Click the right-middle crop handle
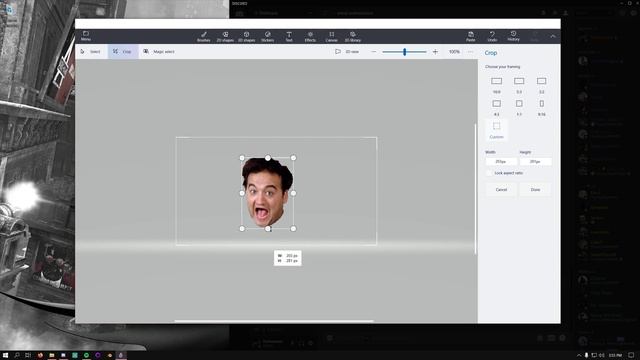 pos(293,193)
